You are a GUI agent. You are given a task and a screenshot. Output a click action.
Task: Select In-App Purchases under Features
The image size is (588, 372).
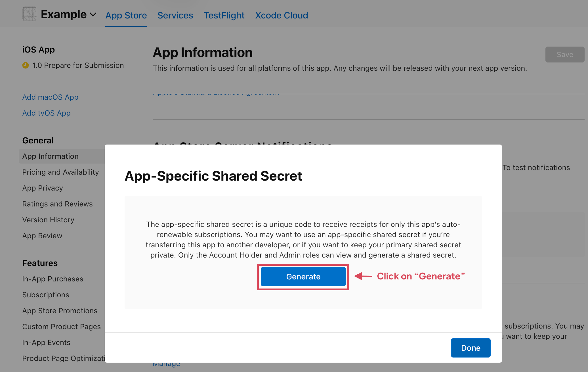(52, 279)
